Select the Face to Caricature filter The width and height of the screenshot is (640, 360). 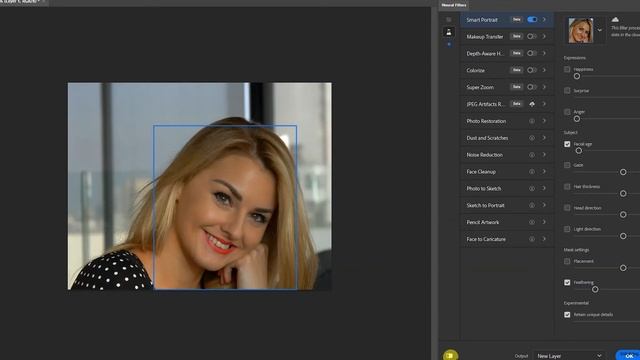coord(507,239)
